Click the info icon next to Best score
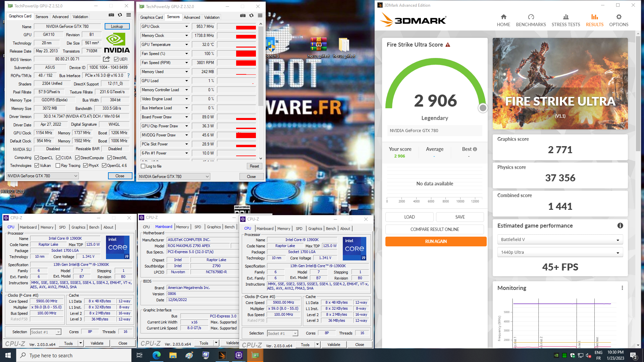The image size is (644, 362). [475, 149]
